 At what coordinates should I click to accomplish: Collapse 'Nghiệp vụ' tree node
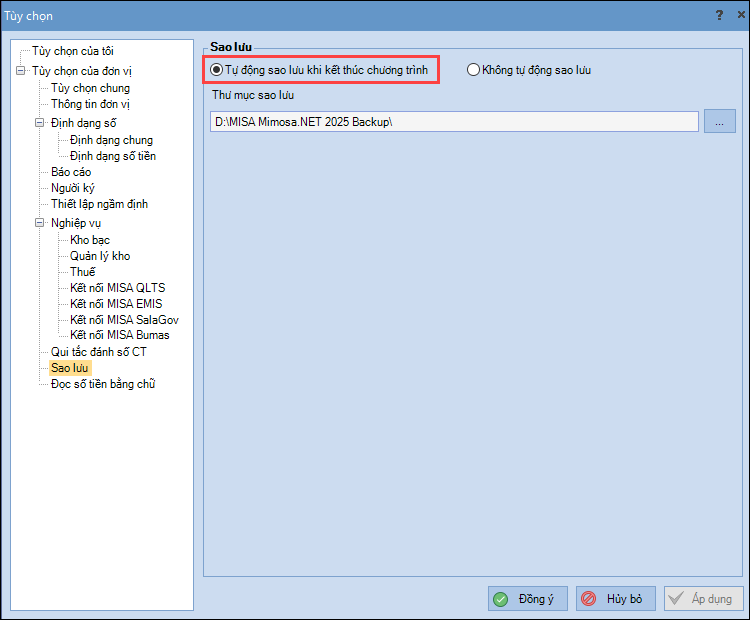coord(39,222)
